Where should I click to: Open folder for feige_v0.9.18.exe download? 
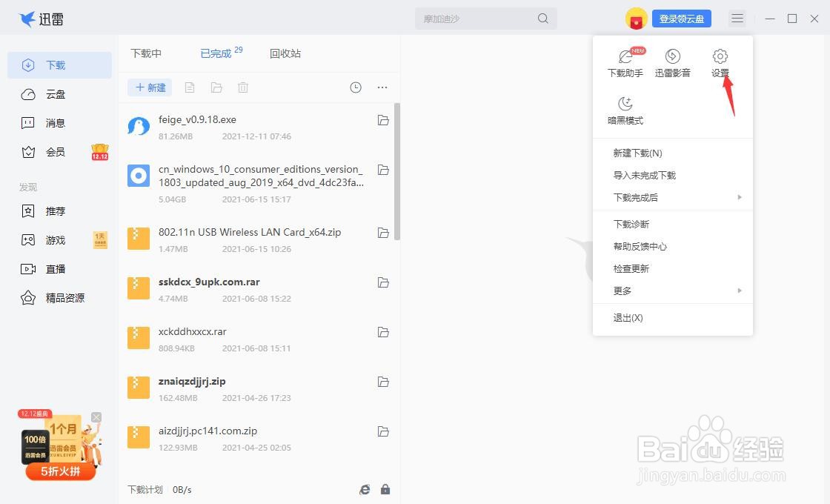tap(383, 119)
